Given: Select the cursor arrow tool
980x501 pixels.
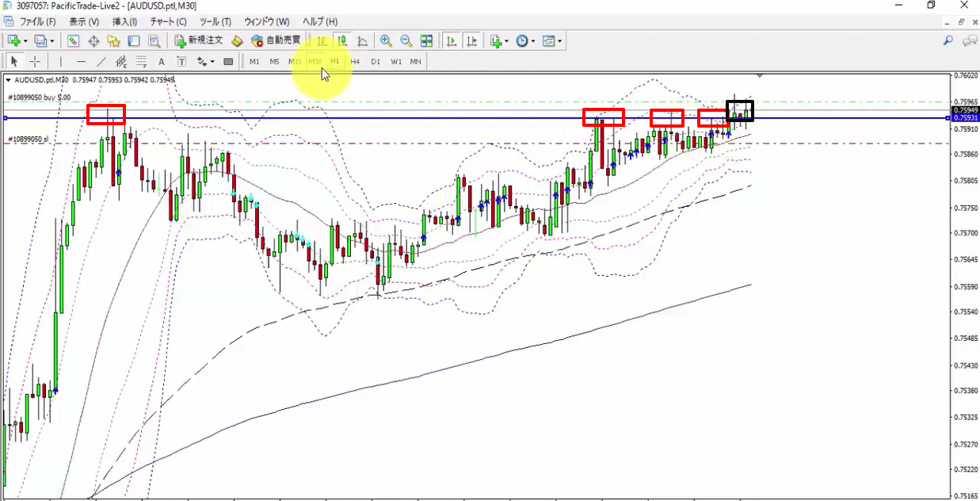Looking at the screenshot, I should [14, 61].
